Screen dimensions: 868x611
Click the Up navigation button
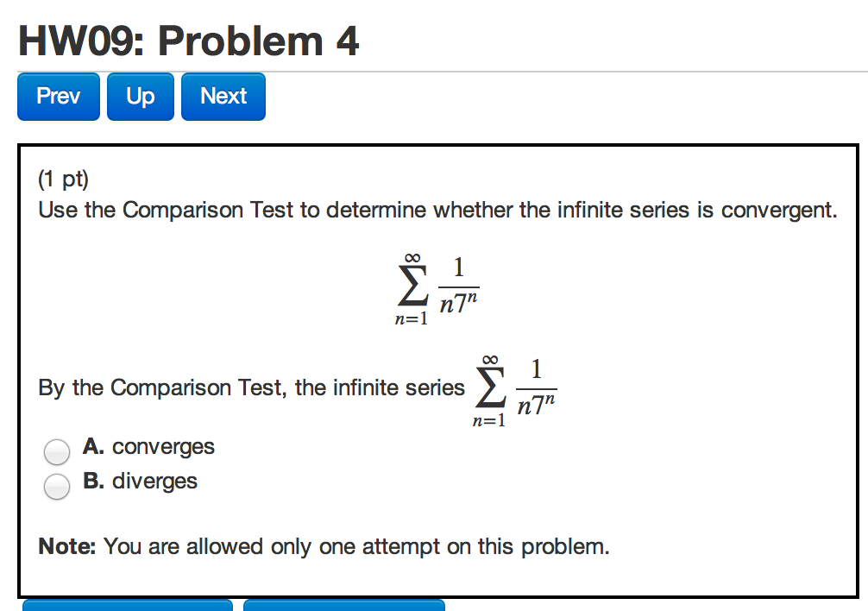point(140,96)
